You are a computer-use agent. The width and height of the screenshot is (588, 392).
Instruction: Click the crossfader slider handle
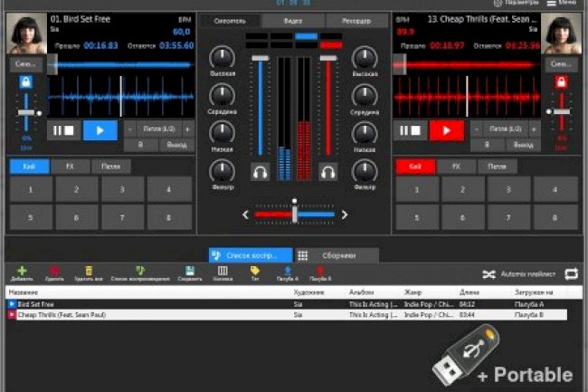[x=295, y=215]
